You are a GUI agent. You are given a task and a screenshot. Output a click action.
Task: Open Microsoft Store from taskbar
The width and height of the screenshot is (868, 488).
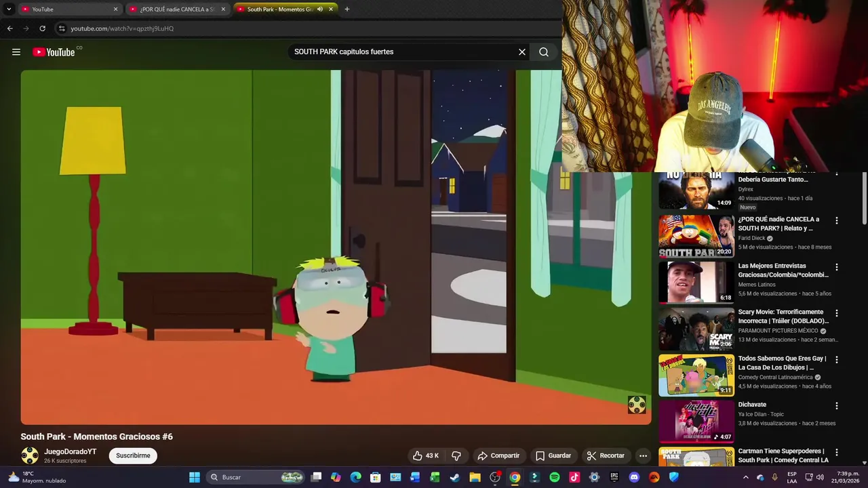pyautogui.click(x=376, y=477)
